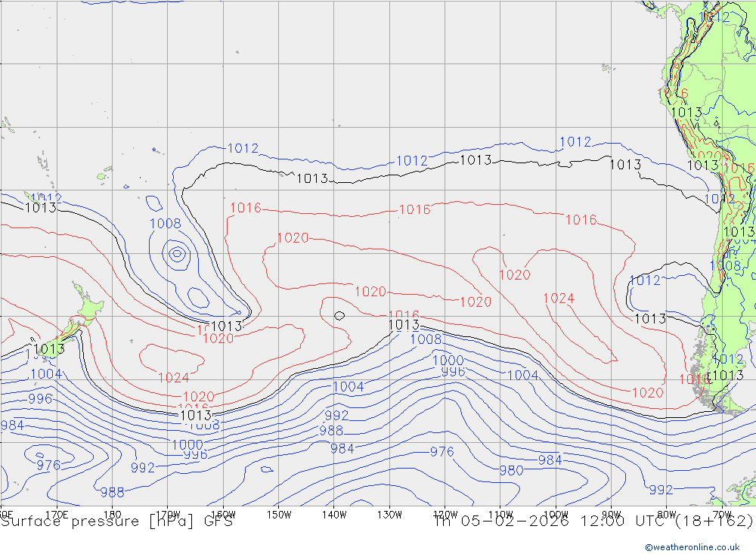Select the 140W longitude axis label

(334, 515)
